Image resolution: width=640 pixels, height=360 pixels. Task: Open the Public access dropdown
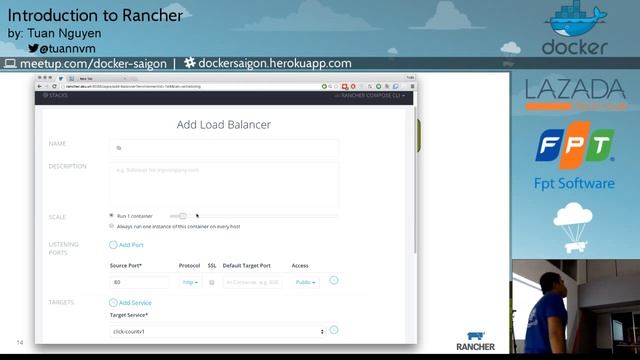pyautogui.click(x=305, y=282)
